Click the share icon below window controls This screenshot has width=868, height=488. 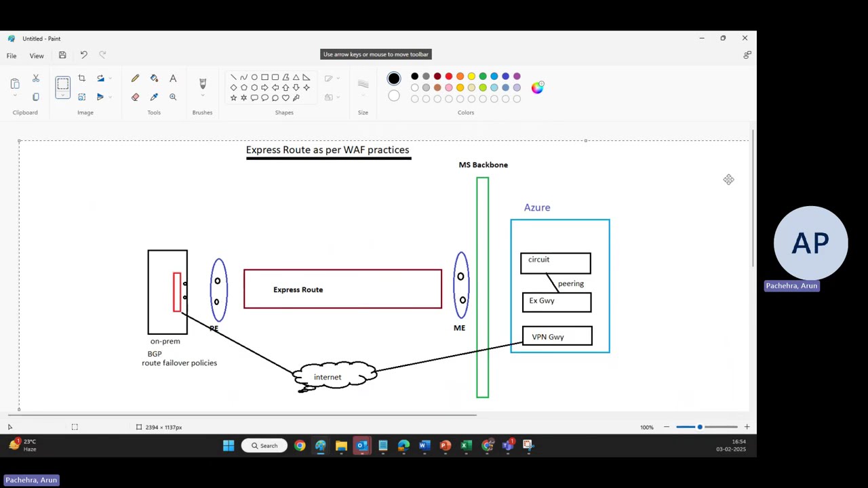747,55
